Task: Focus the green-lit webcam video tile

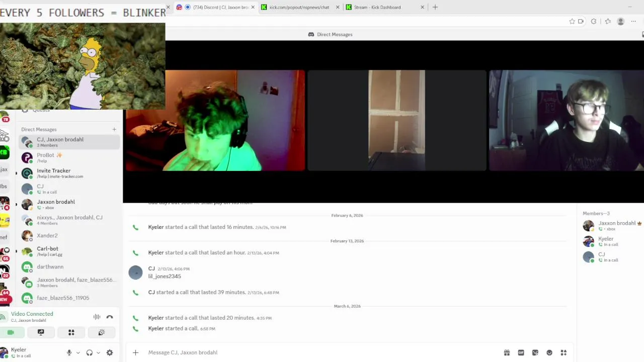Action: pos(215,121)
